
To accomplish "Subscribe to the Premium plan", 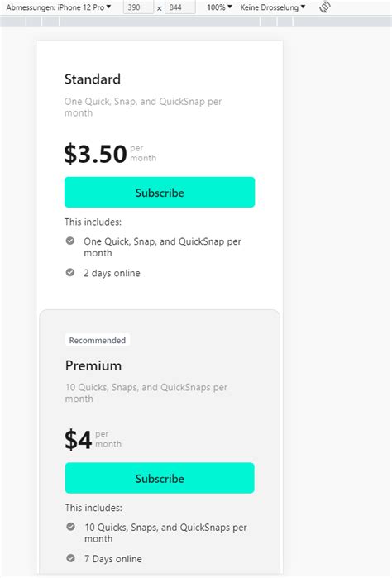I will (x=160, y=478).
